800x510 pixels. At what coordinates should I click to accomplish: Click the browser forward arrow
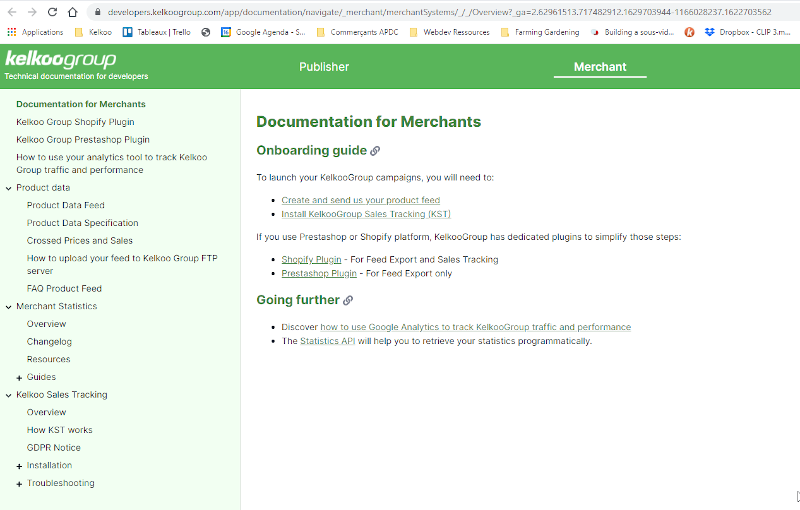pos(32,12)
